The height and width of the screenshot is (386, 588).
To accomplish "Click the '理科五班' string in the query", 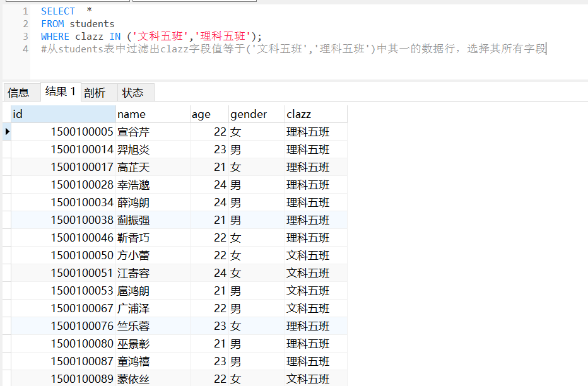I will tap(223, 37).
